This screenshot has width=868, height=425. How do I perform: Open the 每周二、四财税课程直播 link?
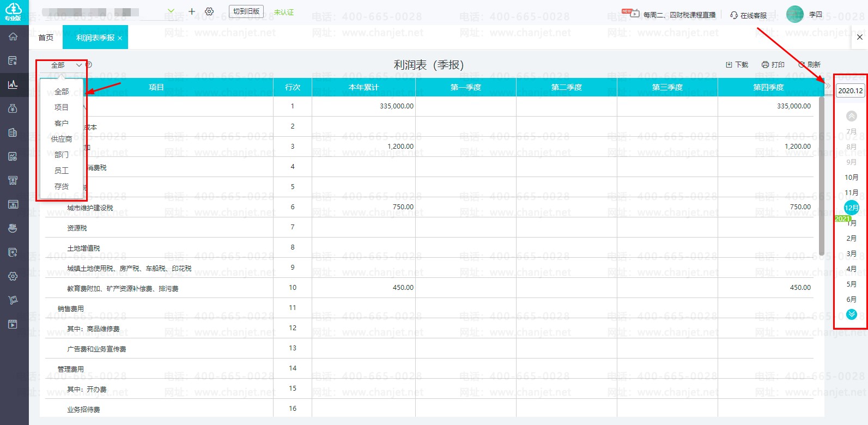click(x=679, y=15)
